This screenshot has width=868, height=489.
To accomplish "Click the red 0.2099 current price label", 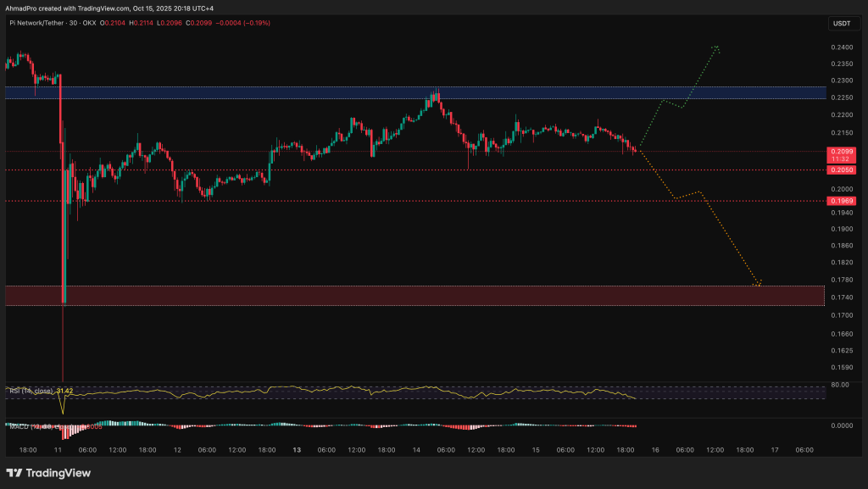I will pyautogui.click(x=843, y=151).
